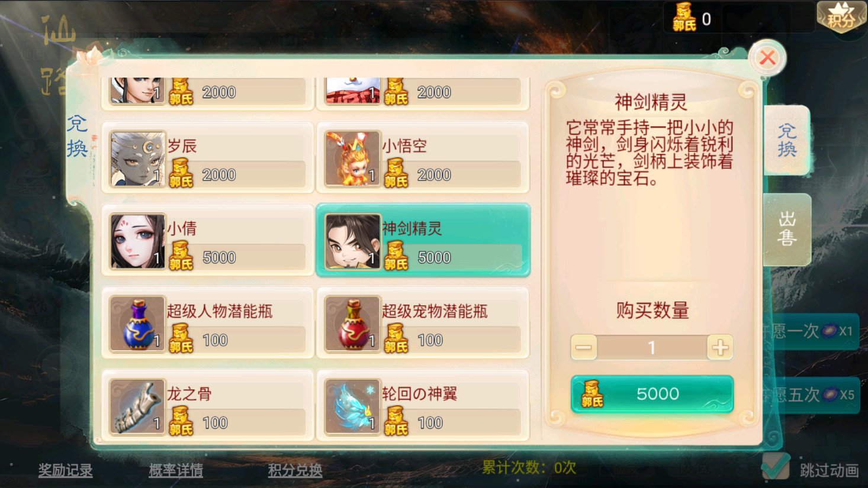Increase purchase quantity with plus button
Screen dimensions: 868x488
[720, 347]
